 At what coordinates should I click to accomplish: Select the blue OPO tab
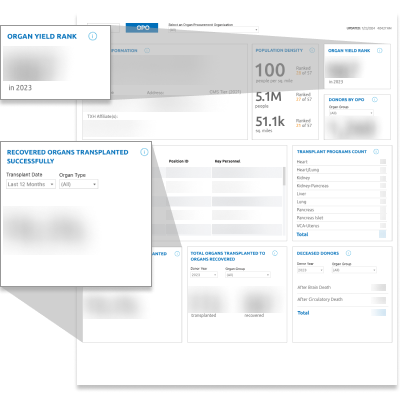pyautogui.click(x=142, y=28)
